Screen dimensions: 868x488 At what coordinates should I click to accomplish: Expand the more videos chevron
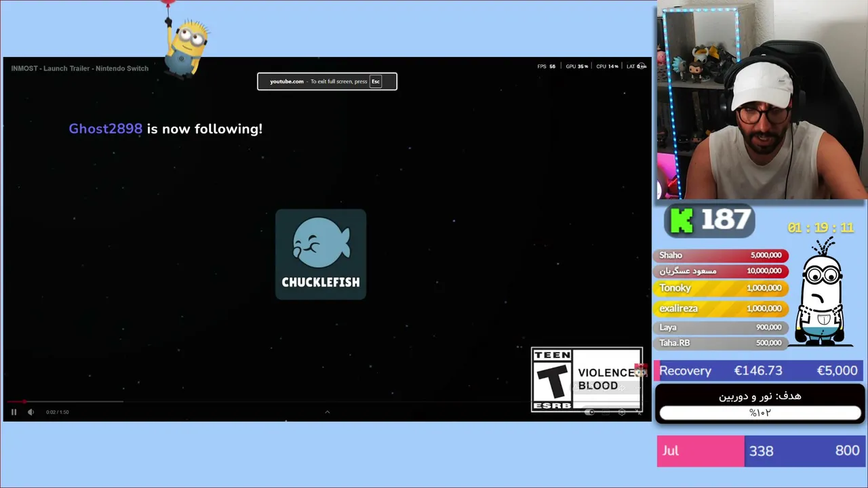click(327, 411)
